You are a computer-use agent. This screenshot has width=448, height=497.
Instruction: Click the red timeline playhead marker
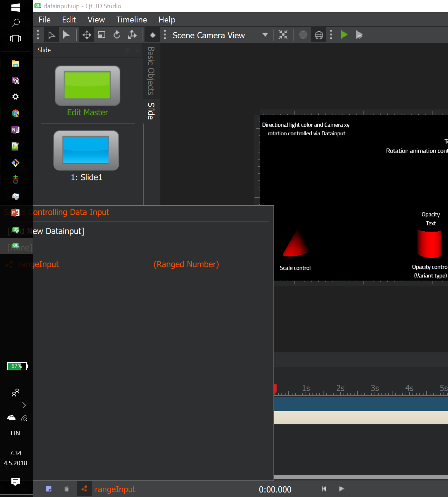(275, 389)
